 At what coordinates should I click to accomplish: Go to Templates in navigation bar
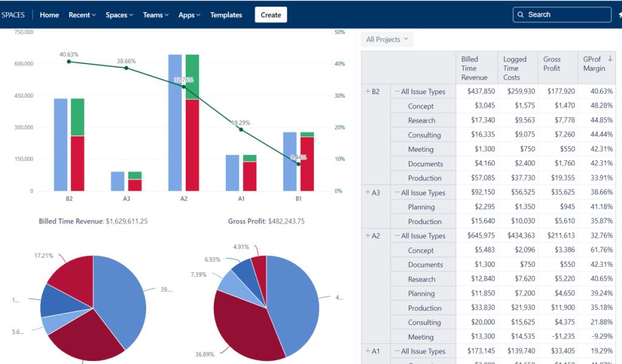(226, 15)
